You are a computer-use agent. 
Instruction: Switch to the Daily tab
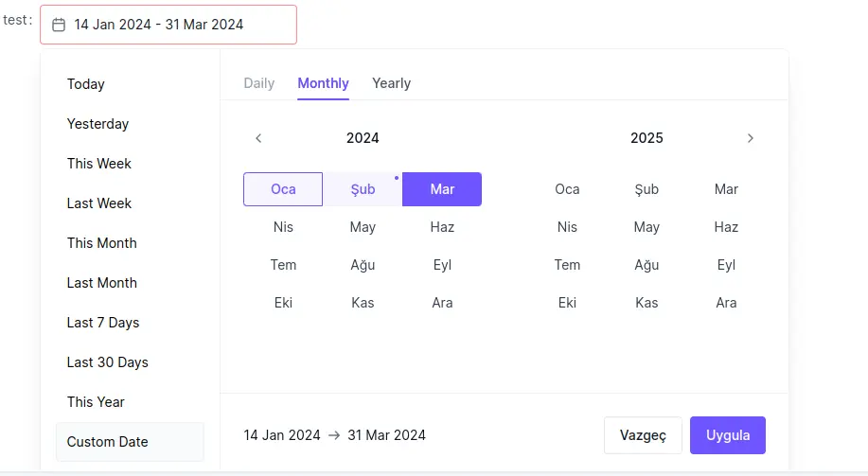(x=259, y=83)
